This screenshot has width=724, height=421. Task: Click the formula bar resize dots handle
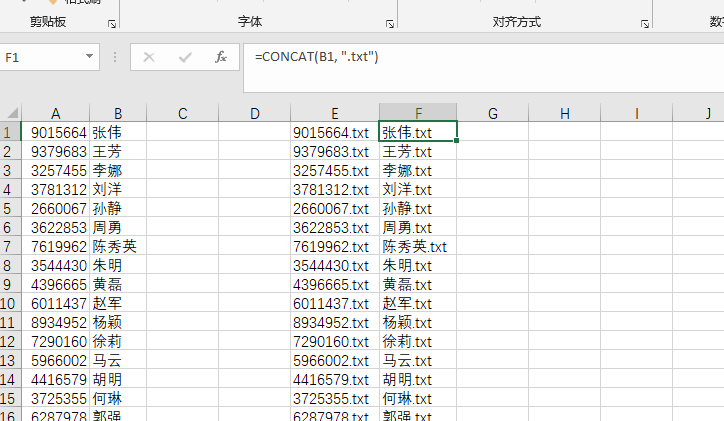click(x=116, y=58)
